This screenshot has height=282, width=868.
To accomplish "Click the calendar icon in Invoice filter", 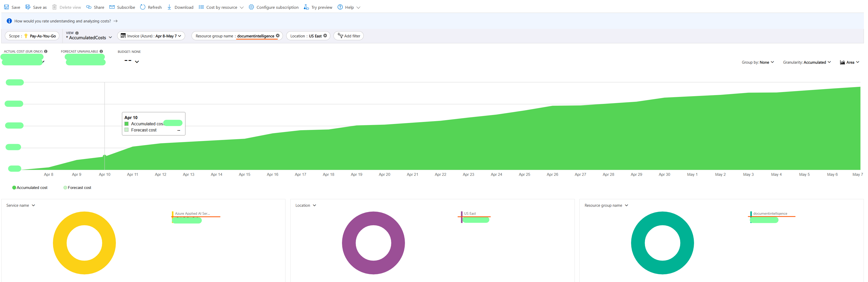I will [x=123, y=36].
